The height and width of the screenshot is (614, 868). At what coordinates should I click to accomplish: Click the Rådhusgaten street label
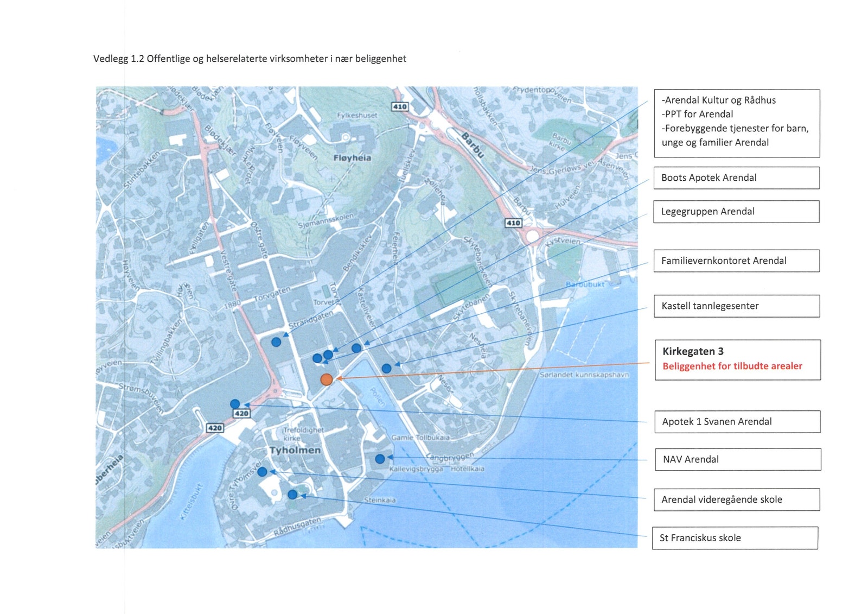click(297, 527)
